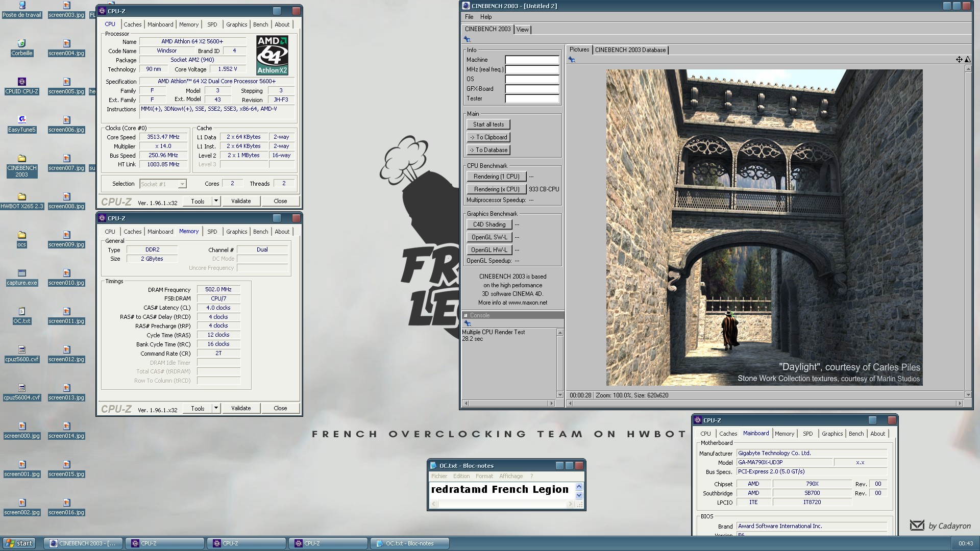
Task: Open CINEBENCH File menu
Action: point(469,17)
